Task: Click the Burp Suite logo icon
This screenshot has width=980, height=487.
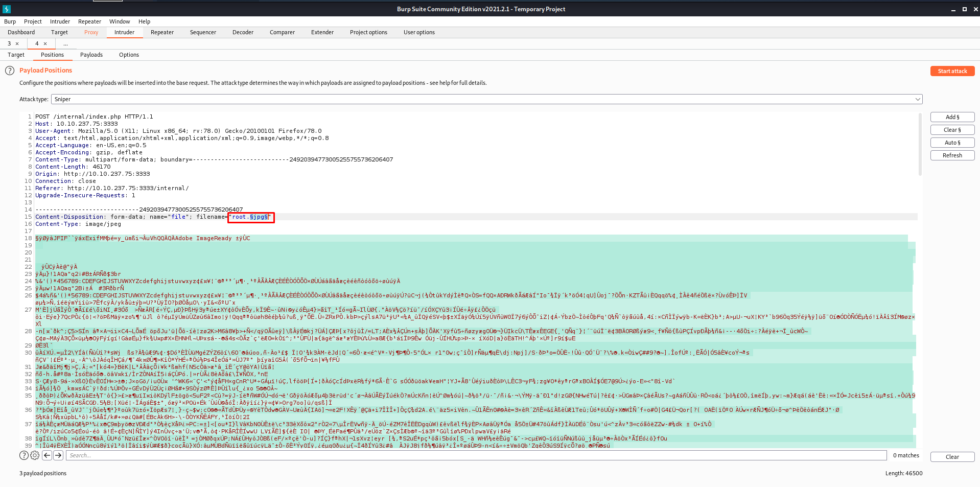Action: pos(7,9)
